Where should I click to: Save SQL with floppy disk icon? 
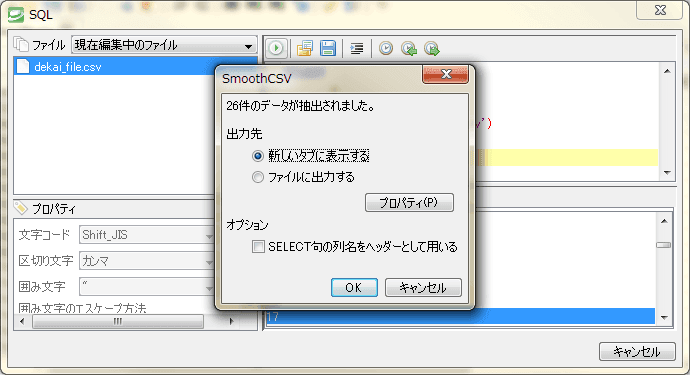(328, 48)
